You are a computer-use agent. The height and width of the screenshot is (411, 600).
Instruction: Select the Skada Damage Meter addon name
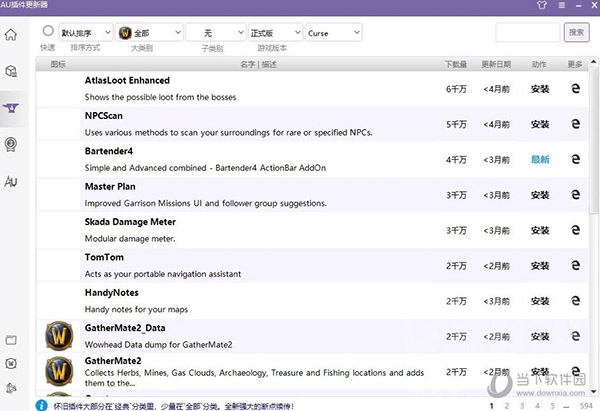click(x=130, y=222)
